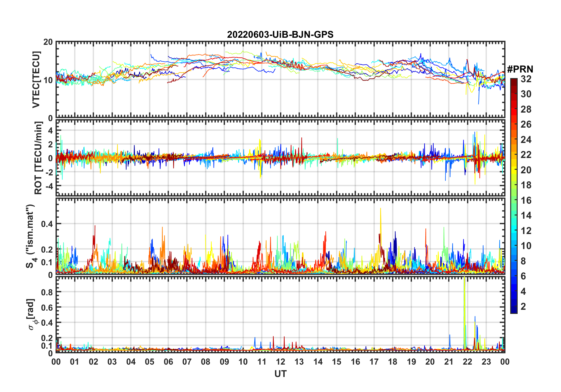Image resolution: width=561 pixels, height=392 pixels.
Task: Click the S4 ("ism.mat") y-axis label
Action: click(x=31, y=236)
